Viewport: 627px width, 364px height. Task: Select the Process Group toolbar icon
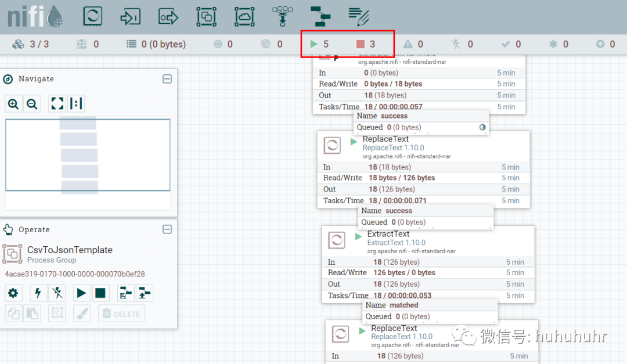click(206, 17)
